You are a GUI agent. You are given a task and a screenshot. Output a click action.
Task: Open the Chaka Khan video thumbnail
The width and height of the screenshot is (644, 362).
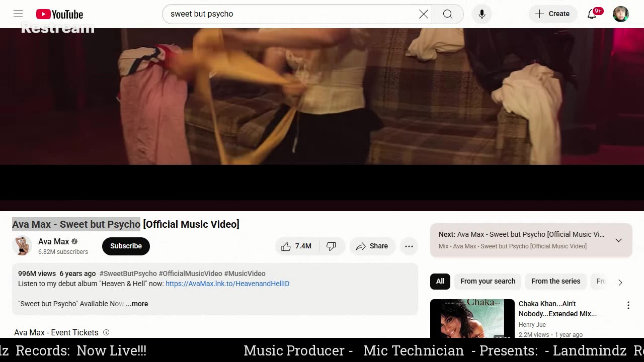click(472, 319)
